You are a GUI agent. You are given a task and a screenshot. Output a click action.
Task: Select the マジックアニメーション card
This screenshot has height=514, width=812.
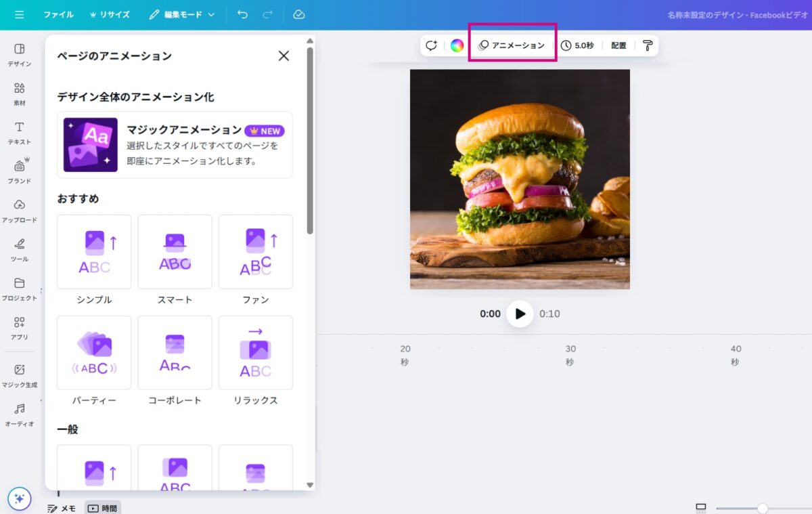pyautogui.click(x=175, y=145)
